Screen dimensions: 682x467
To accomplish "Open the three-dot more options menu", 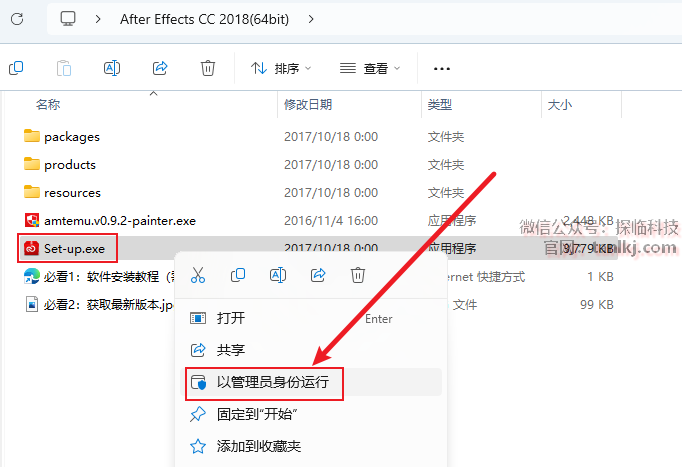I will (x=442, y=69).
